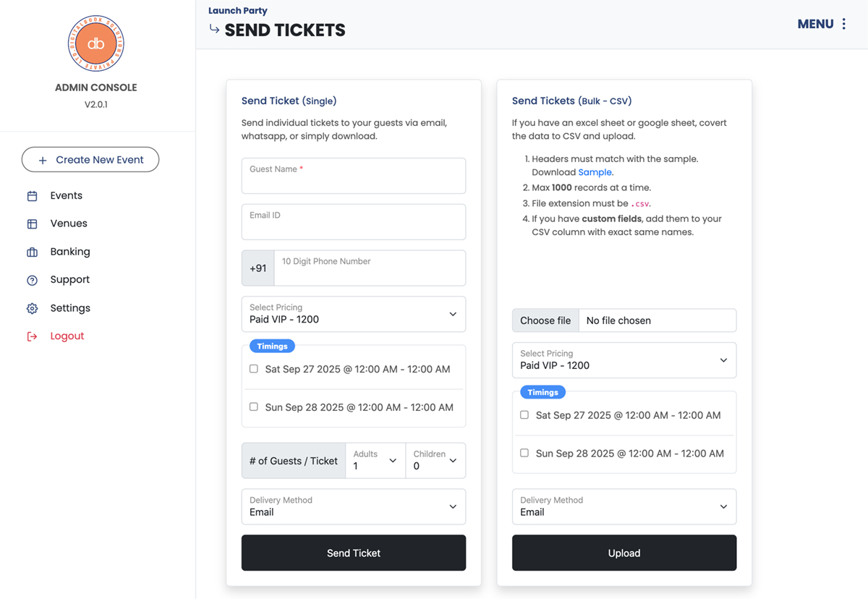Click the Events calendar icon

32,196
